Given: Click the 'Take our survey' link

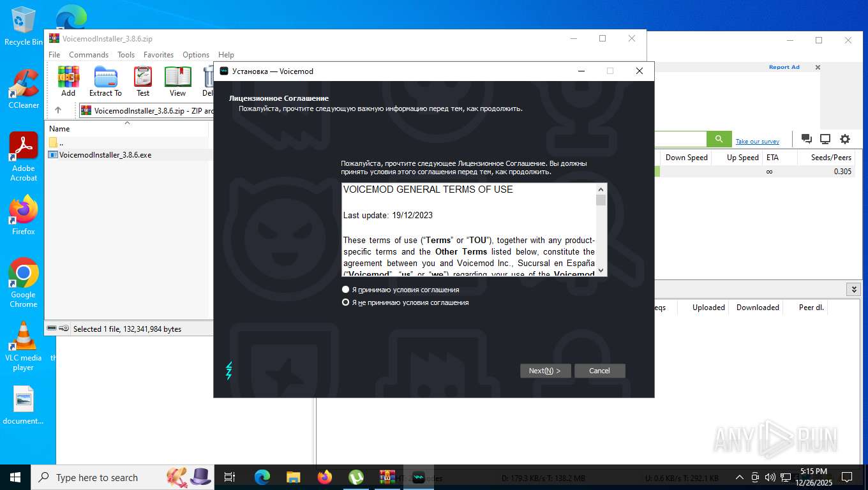Looking at the screenshot, I should click(757, 142).
